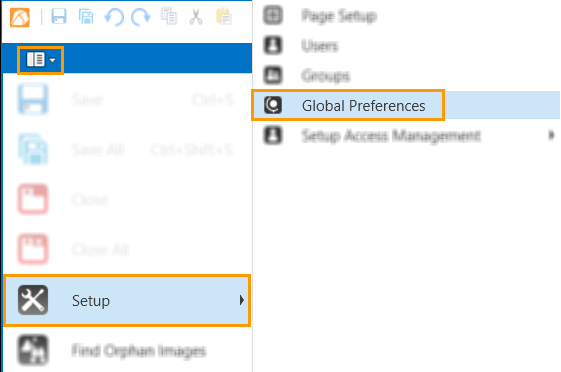
Task: Undo the last action with the Undo icon
Action: tap(114, 17)
